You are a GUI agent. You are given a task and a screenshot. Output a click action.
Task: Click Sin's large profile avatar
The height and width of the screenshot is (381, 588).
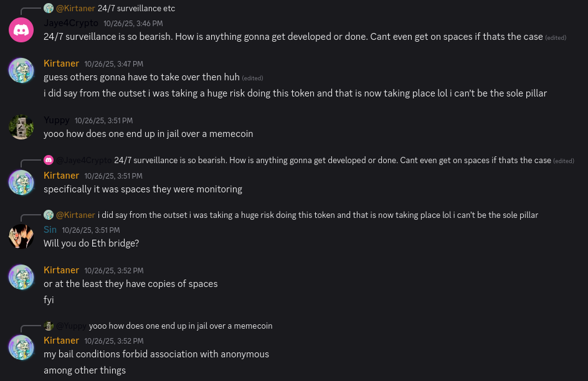[21, 237]
